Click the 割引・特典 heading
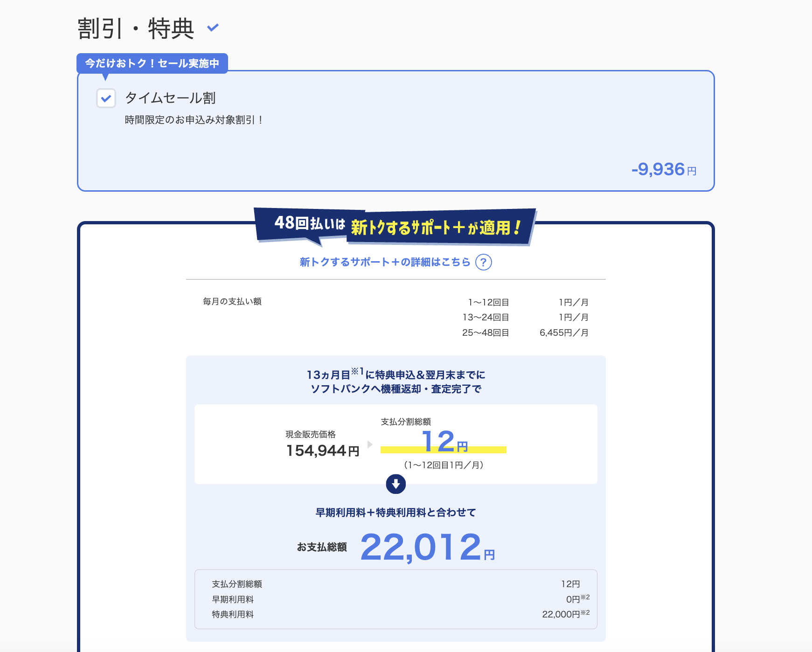This screenshot has width=812, height=652. pyautogui.click(x=135, y=28)
